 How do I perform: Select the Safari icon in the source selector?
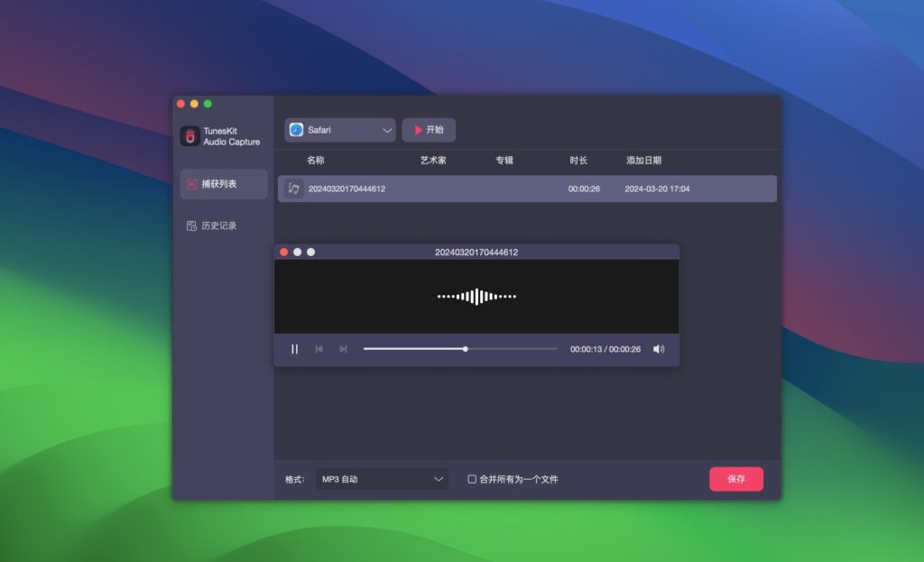[x=295, y=130]
